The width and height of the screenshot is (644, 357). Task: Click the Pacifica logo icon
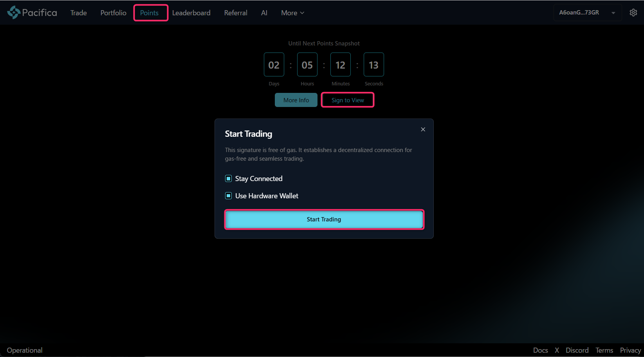pyautogui.click(x=14, y=13)
